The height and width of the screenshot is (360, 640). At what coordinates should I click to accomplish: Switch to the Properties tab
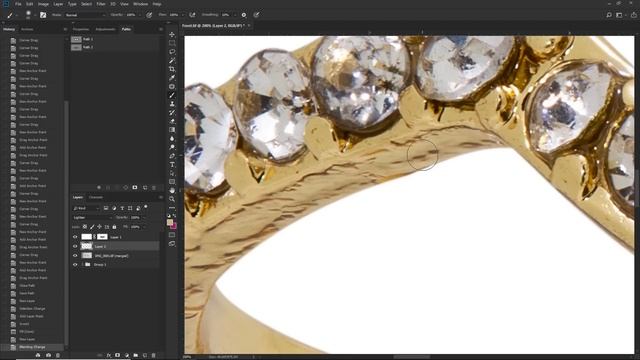[81, 29]
